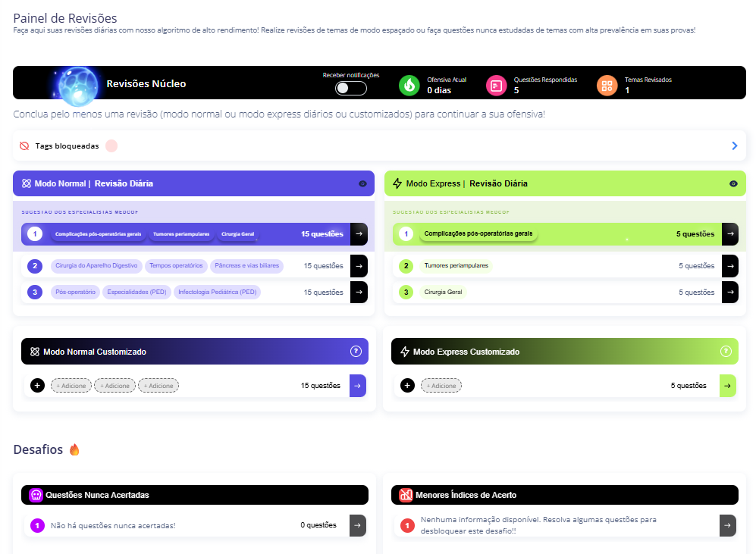Image resolution: width=756 pixels, height=554 pixels.
Task: Click the purple skull Questões Nunca Acertadas icon
Action: coord(36,495)
